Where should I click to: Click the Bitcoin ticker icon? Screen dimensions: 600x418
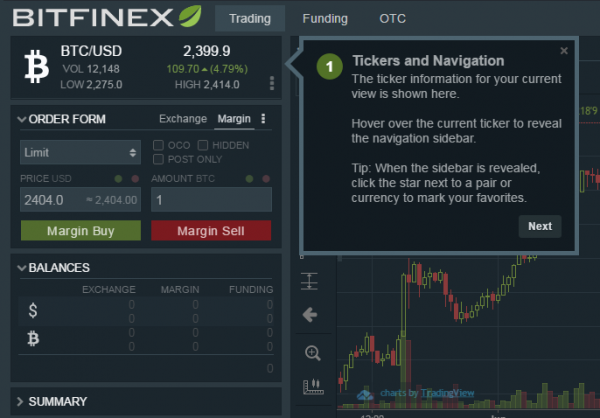37,67
